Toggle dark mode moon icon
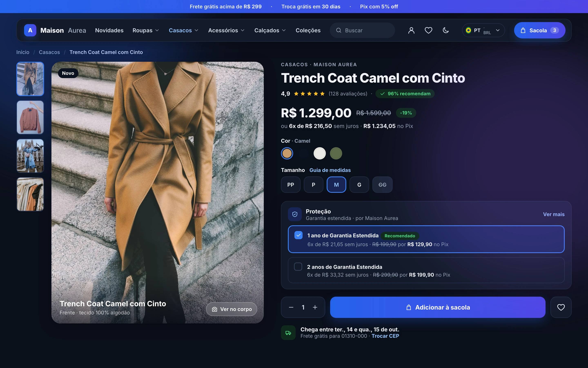This screenshot has height=368, width=588. pyautogui.click(x=446, y=30)
